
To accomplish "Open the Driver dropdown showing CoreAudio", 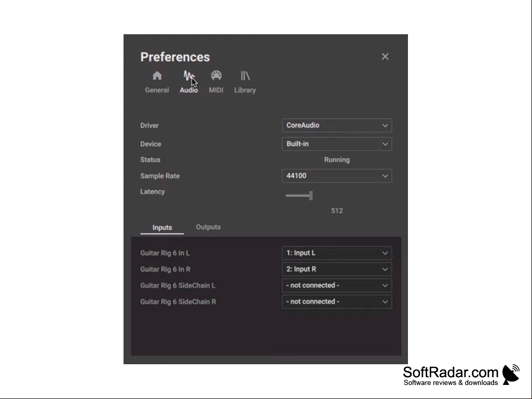I will [337, 125].
